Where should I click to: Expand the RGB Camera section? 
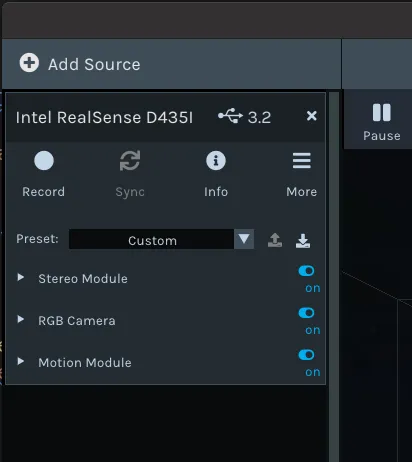click(21, 319)
